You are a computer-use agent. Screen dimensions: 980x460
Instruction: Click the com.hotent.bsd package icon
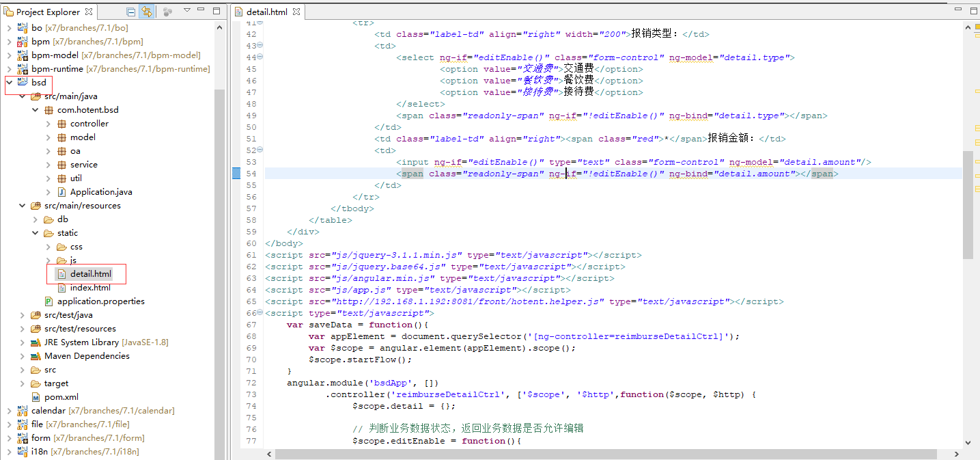coord(48,110)
